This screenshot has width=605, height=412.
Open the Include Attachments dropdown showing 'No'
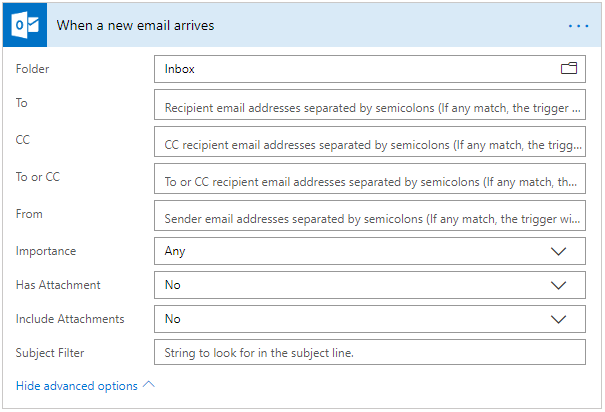click(x=350, y=319)
